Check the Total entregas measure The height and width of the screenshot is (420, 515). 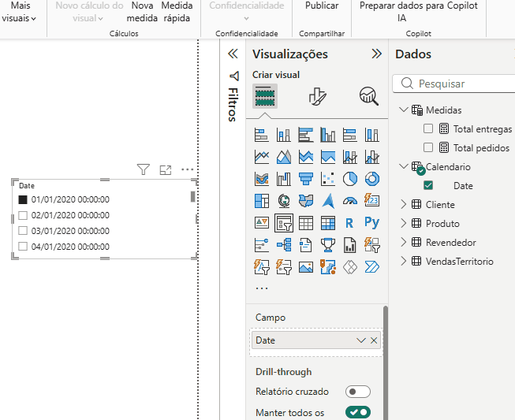[428, 128]
